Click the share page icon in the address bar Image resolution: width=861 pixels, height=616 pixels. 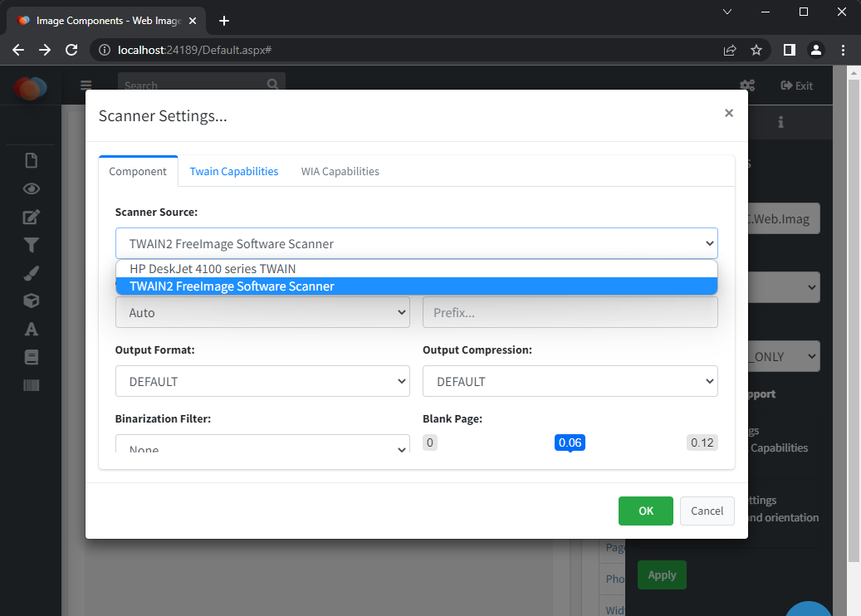(730, 50)
